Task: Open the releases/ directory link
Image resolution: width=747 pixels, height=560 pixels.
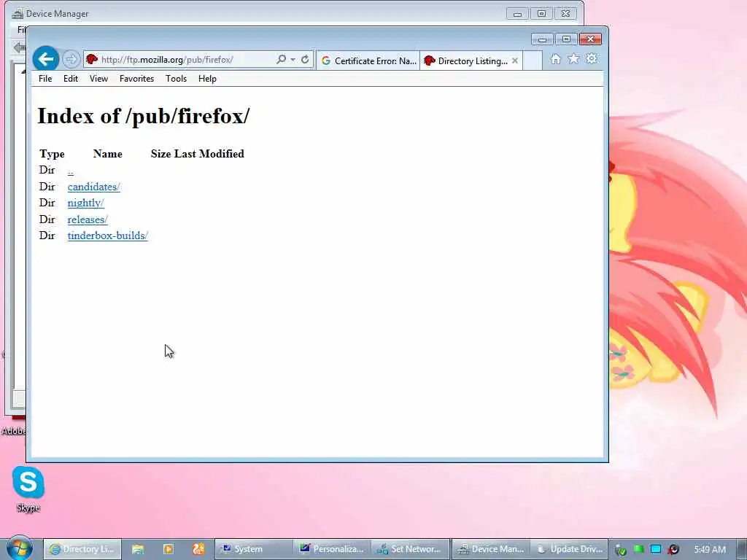Action: 88,219
